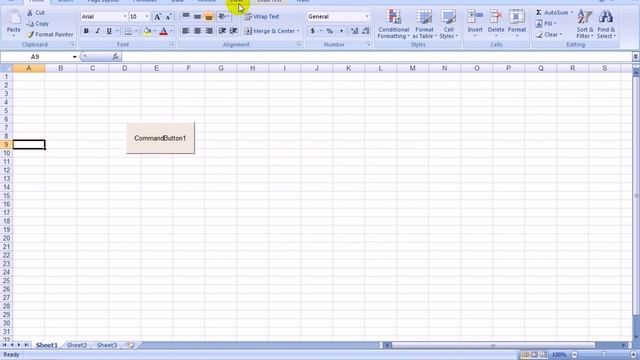Toggle Align Text Right
The image size is (640, 360).
click(209, 31)
